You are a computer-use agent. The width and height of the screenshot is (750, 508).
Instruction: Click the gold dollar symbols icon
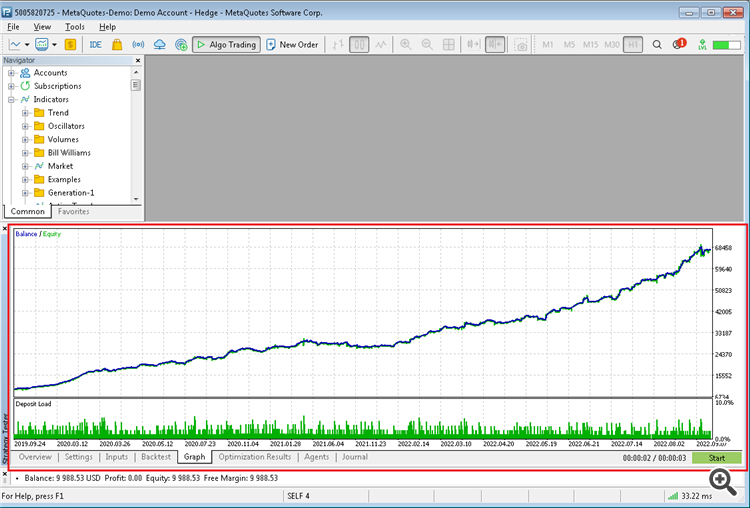70,44
